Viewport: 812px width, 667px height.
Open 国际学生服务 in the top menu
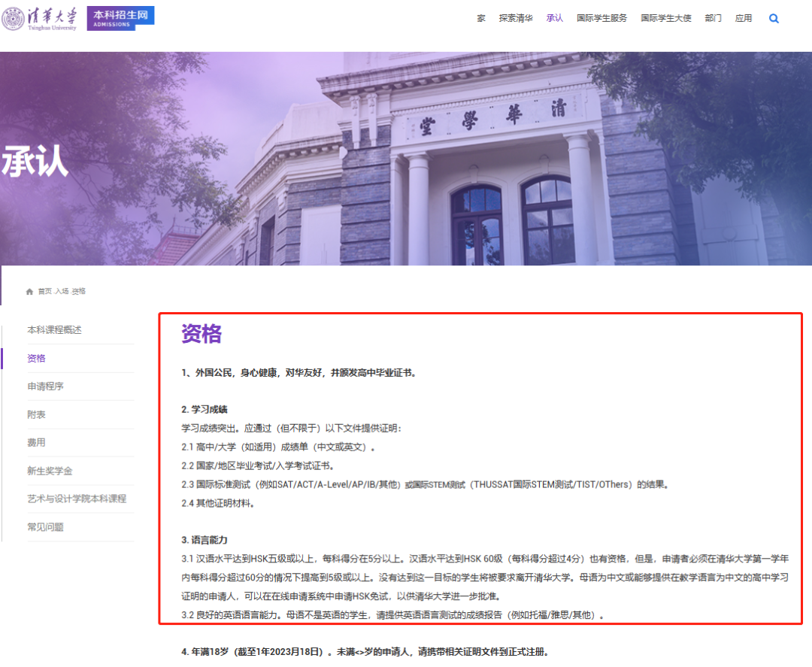(602, 18)
